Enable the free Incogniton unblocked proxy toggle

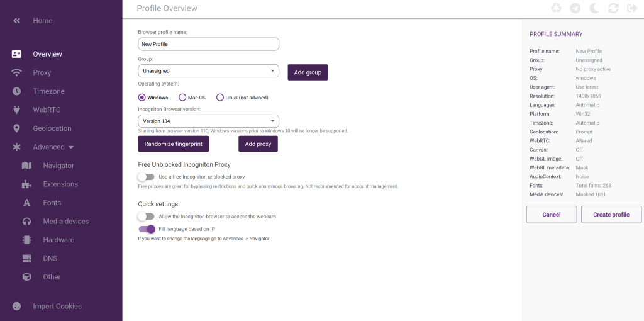(147, 177)
